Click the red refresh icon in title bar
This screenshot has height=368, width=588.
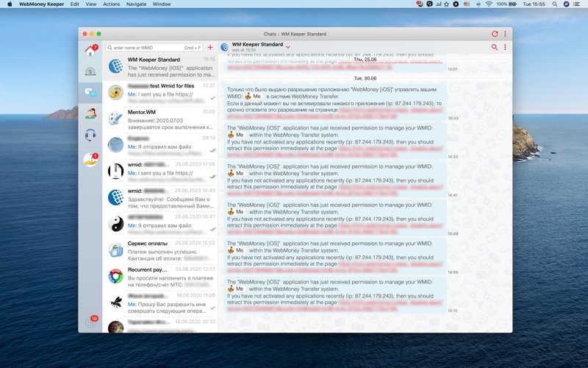tap(495, 34)
